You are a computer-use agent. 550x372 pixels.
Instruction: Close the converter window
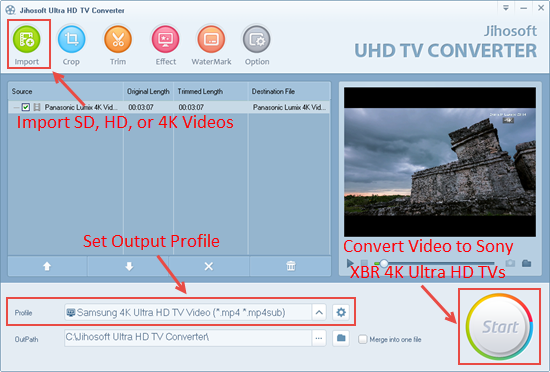pos(541,8)
